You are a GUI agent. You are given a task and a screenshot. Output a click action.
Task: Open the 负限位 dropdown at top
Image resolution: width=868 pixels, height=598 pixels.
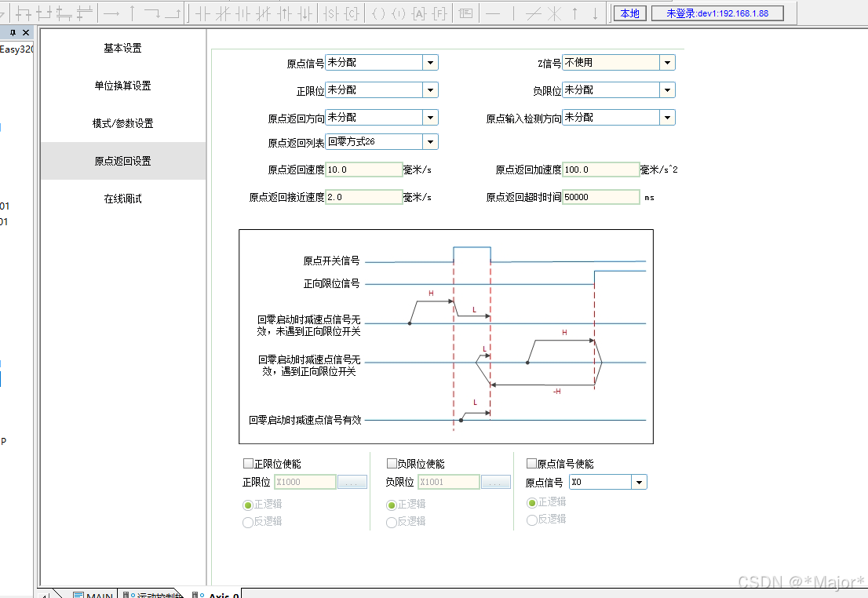click(x=618, y=89)
